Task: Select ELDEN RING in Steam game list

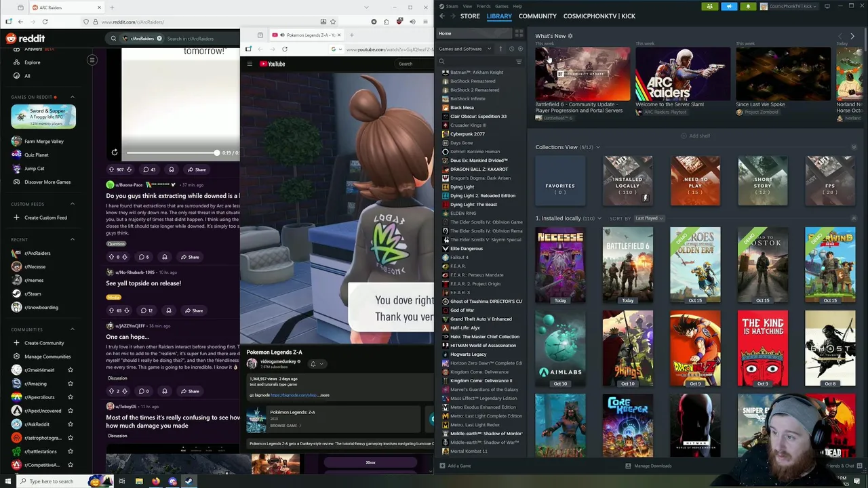Action: click(x=462, y=213)
